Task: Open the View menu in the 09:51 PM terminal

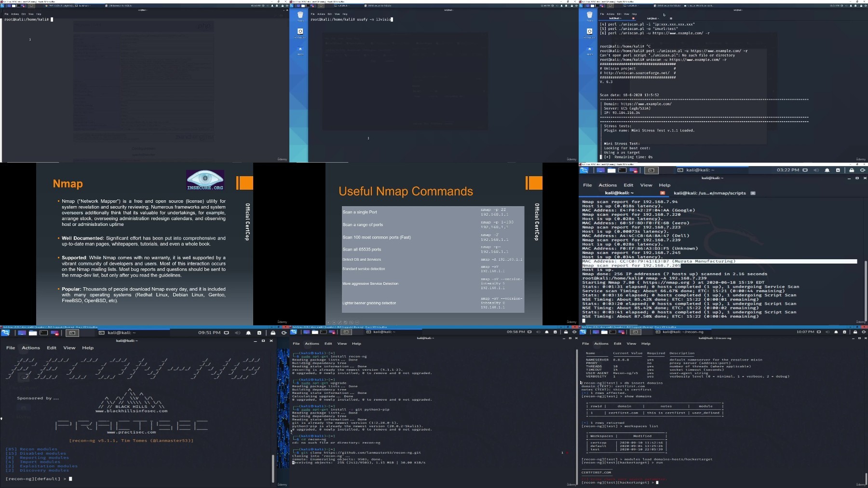Action: (69, 348)
